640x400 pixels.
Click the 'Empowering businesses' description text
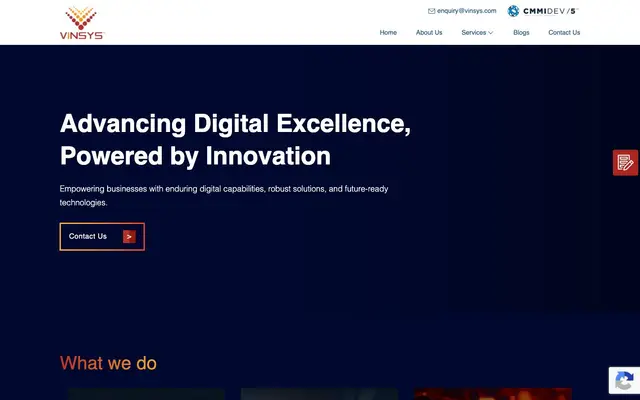pyautogui.click(x=224, y=196)
